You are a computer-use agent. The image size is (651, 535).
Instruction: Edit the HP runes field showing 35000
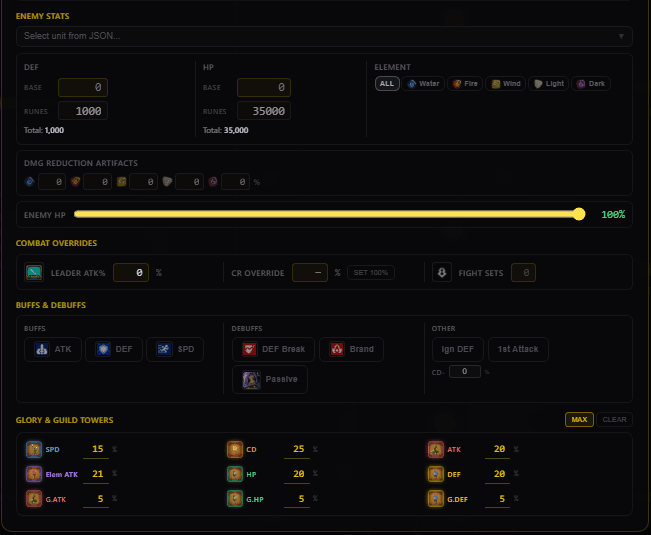click(264, 111)
